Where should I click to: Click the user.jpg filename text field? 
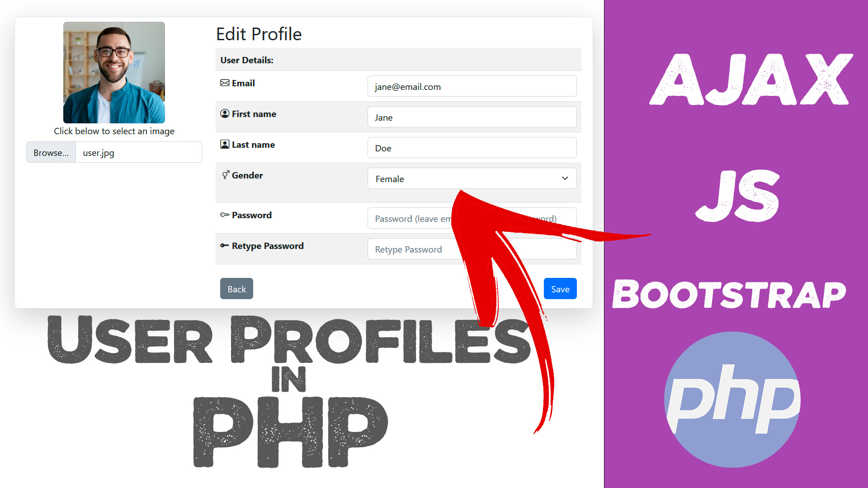click(x=140, y=152)
